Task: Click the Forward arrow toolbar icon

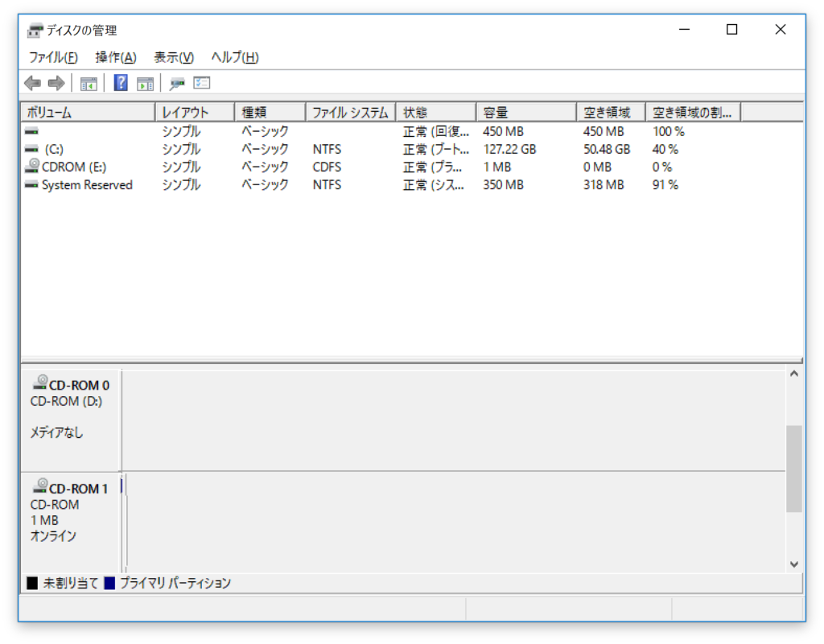Action: pyautogui.click(x=56, y=83)
